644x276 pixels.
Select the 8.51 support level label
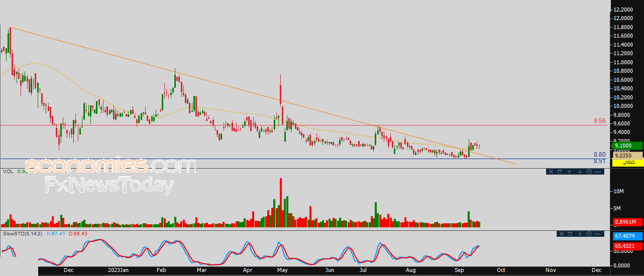(599, 161)
